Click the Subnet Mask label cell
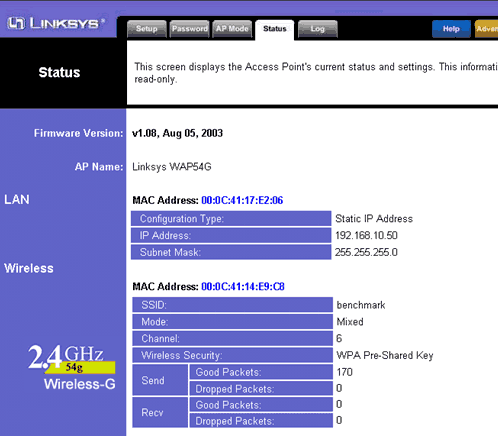Image resolution: width=498 pixels, height=436 pixels. pos(231,252)
